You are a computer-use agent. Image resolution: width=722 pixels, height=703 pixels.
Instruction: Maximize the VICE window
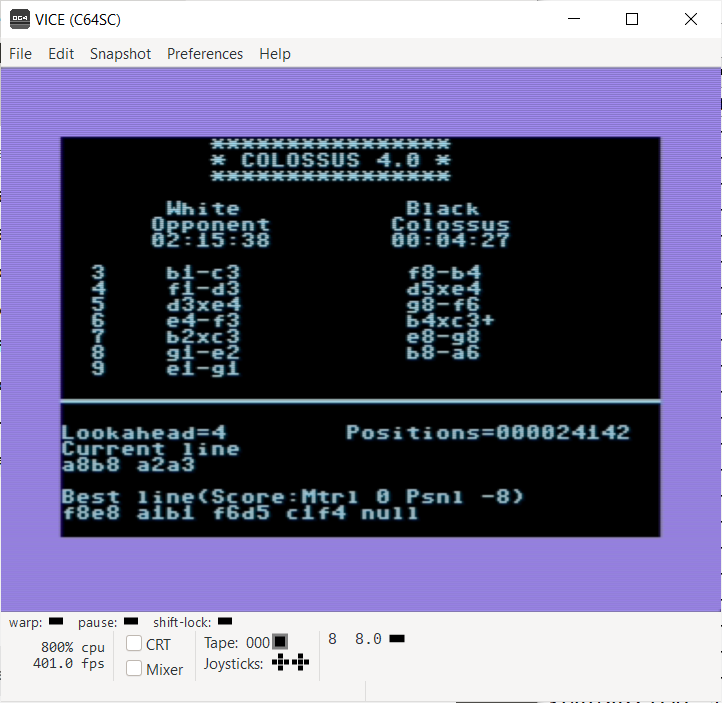coord(632,19)
